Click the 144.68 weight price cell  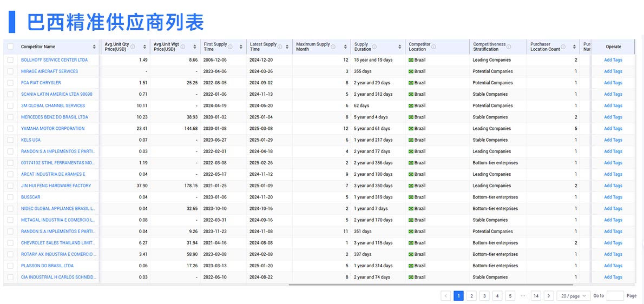point(191,128)
